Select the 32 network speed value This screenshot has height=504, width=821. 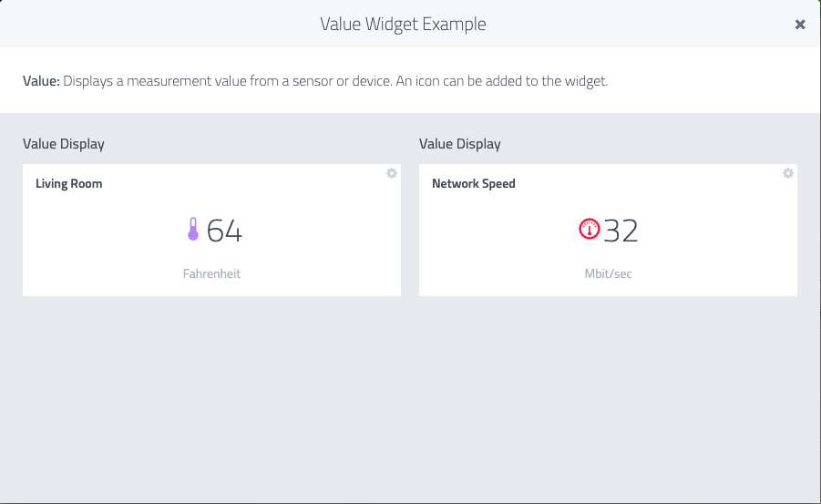[621, 231]
